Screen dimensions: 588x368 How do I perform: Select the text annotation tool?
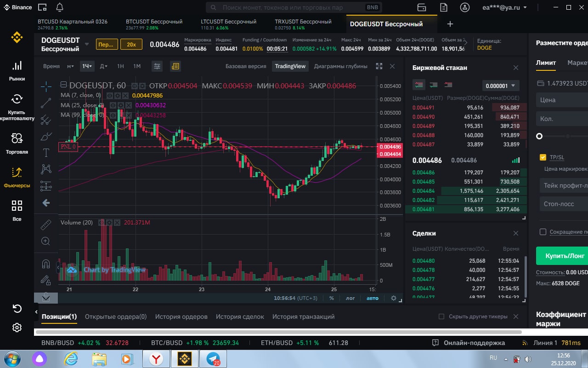pos(46,153)
